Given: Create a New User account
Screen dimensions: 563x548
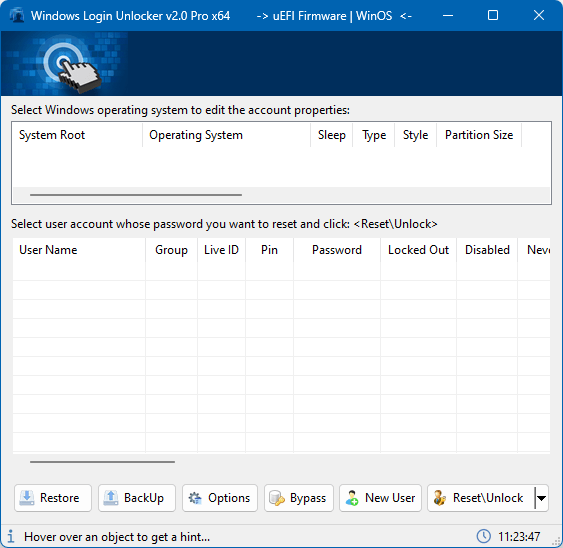Looking at the screenshot, I should click(x=380, y=498).
